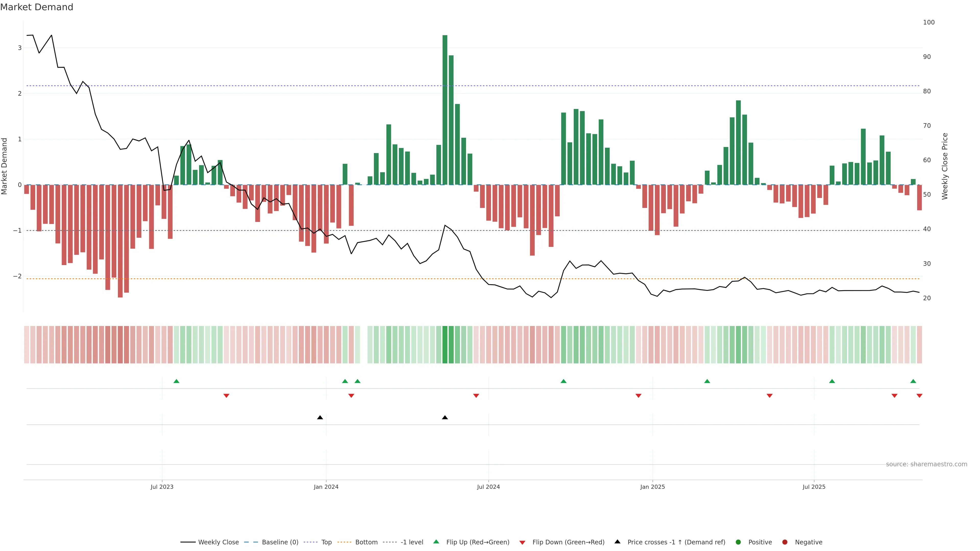
Task: Click the green flip-up marker after Jul 2025
Action: [x=832, y=381]
